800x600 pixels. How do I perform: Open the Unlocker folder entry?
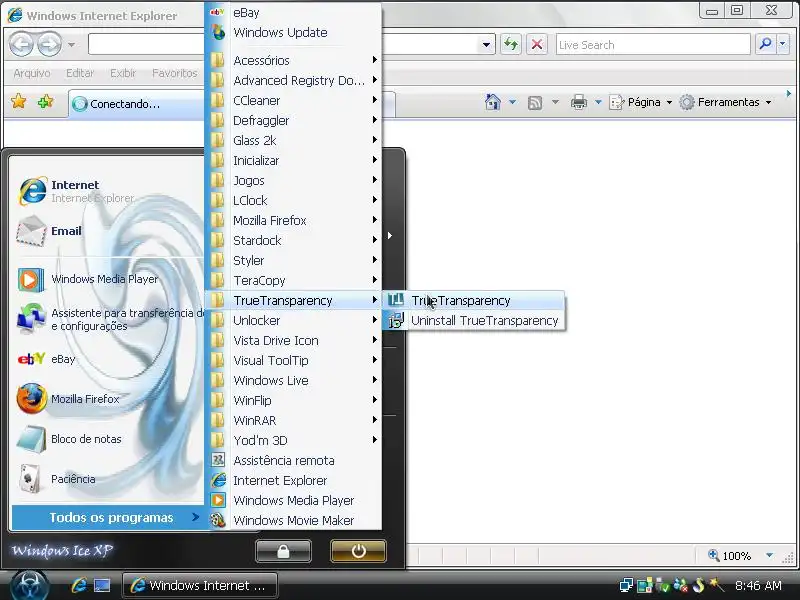(x=293, y=320)
